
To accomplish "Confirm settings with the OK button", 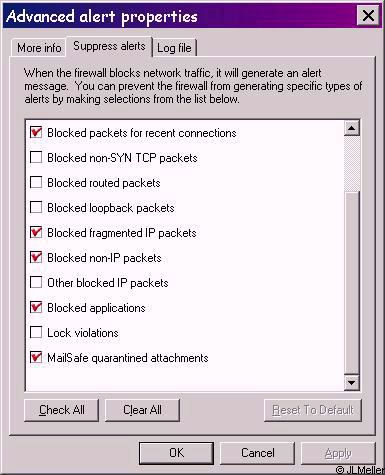I will click(176, 453).
